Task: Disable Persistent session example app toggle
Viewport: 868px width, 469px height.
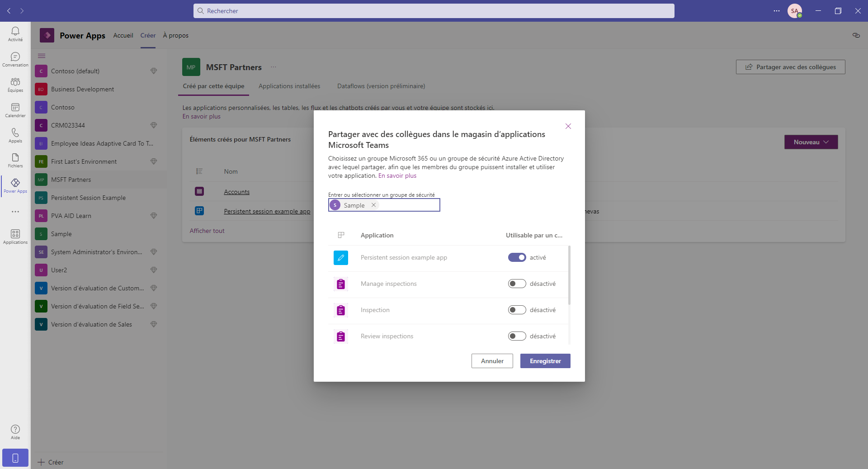Action: 517,257
